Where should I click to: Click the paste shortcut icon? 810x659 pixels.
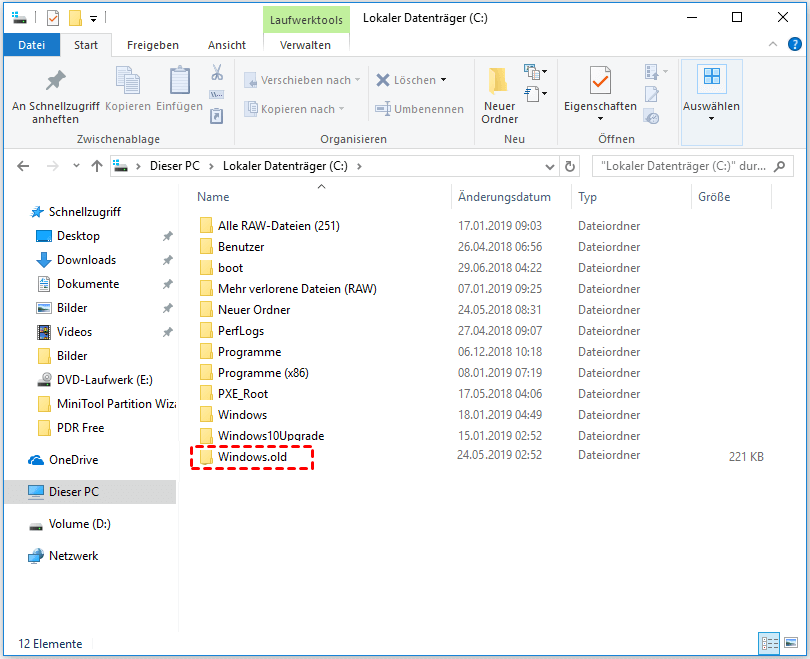pos(216,116)
